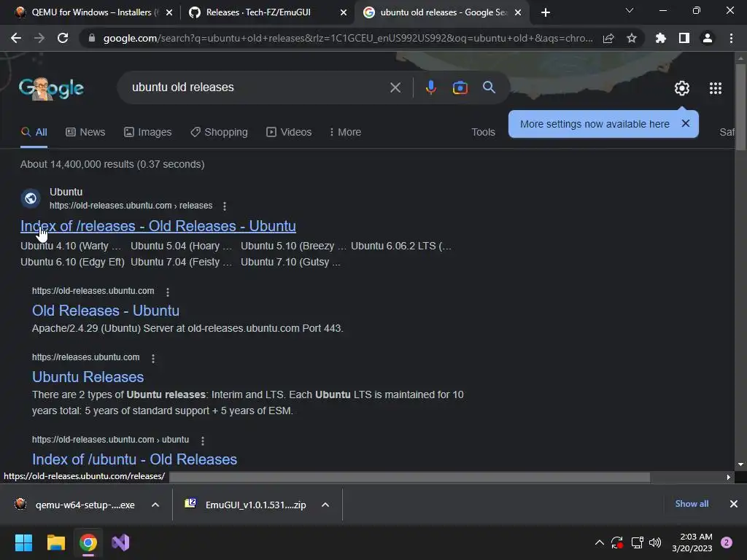This screenshot has width=747, height=560.
Task: Click the vertical page scrollbar
Action: coord(740,107)
